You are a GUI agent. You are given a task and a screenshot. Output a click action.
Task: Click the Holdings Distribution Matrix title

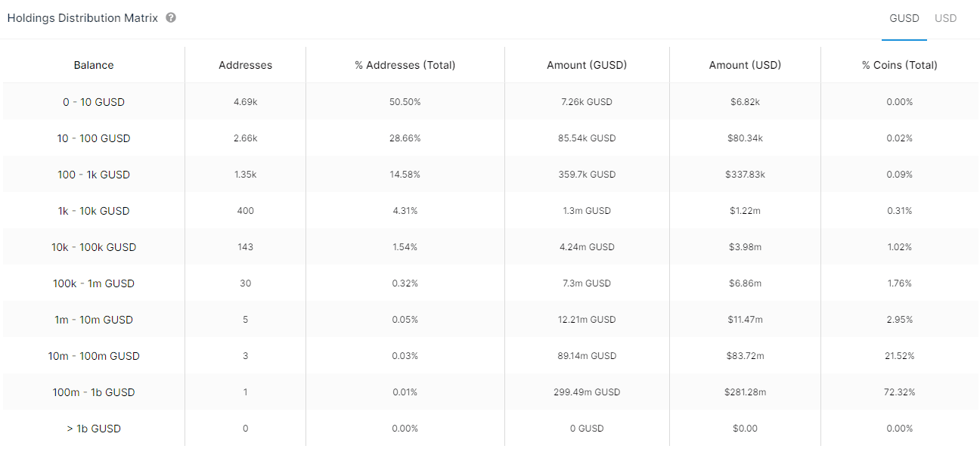pyautogui.click(x=82, y=18)
